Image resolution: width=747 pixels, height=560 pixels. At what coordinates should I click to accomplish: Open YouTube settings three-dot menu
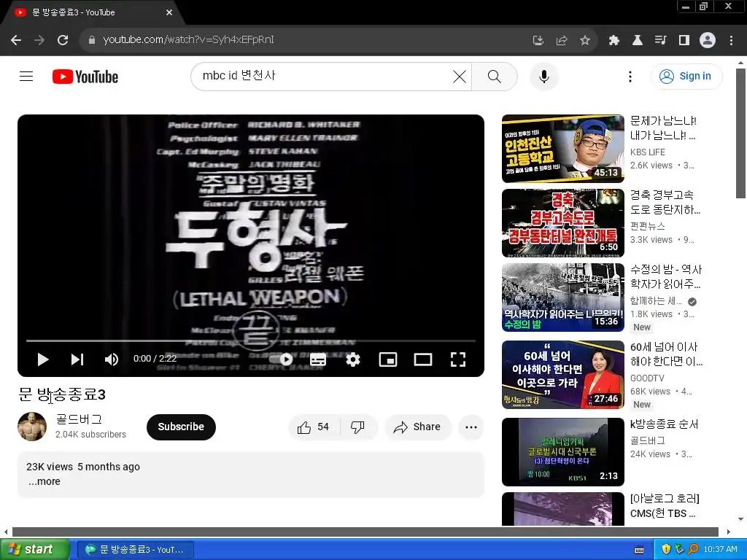(630, 76)
